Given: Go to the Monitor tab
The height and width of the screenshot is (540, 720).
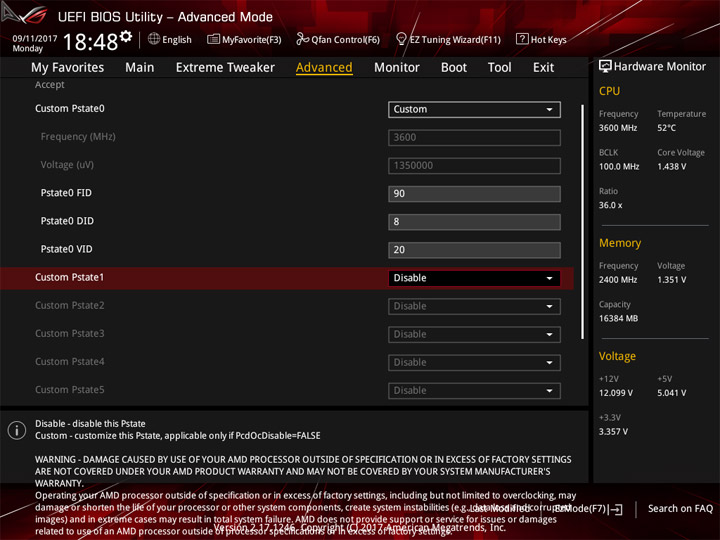Looking at the screenshot, I should pos(397,68).
